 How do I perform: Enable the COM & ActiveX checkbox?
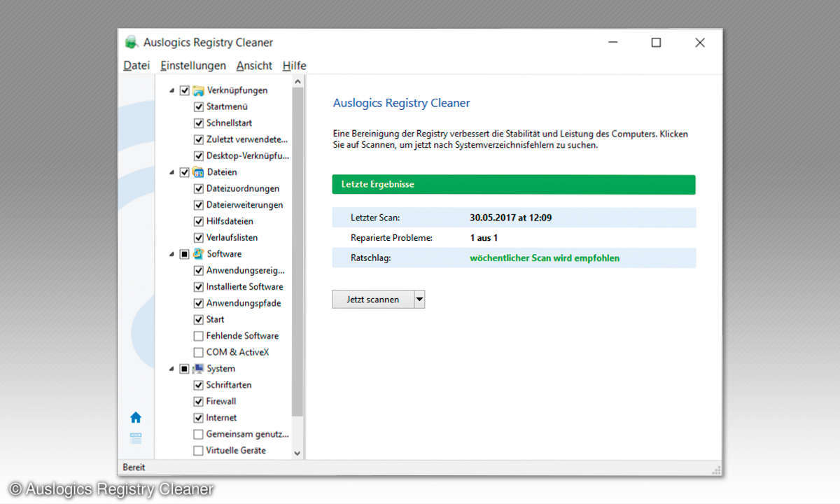pyautogui.click(x=198, y=353)
